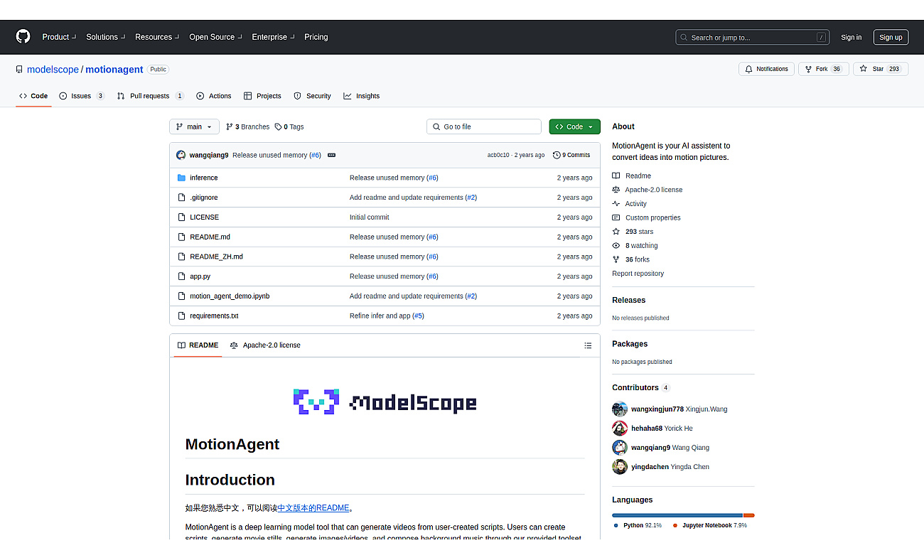Open the Activity link

coord(629,204)
